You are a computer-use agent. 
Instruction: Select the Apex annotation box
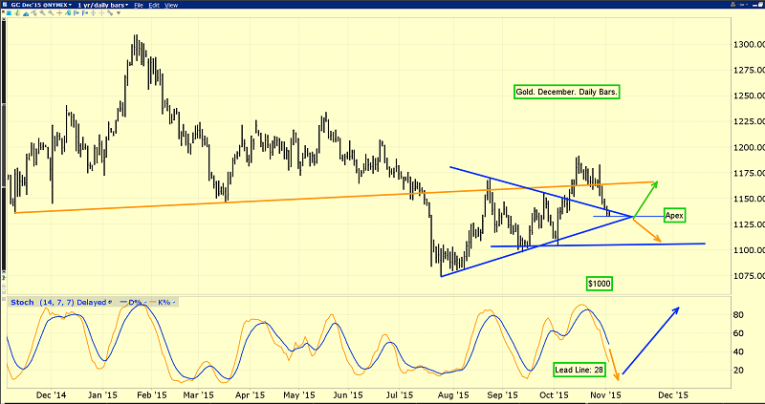click(x=675, y=215)
